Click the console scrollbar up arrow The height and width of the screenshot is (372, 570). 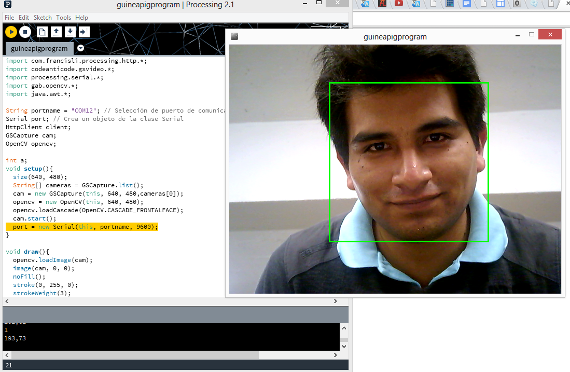(x=344, y=328)
